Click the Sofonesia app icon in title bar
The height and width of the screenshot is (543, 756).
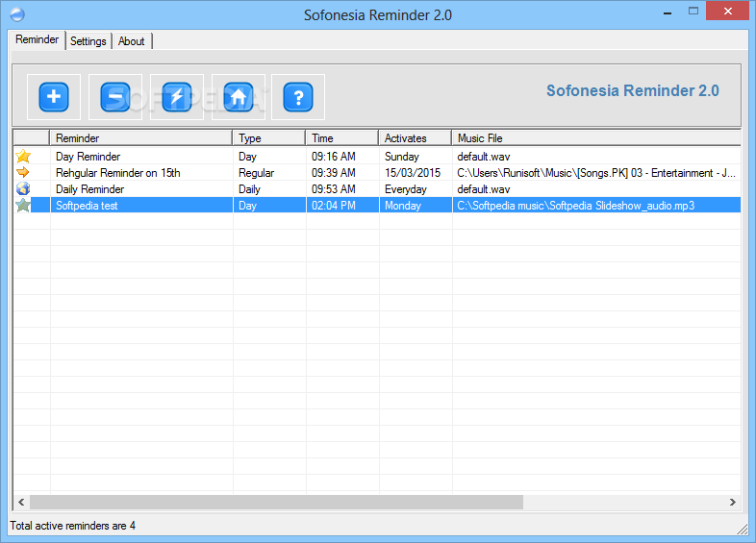(17, 14)
